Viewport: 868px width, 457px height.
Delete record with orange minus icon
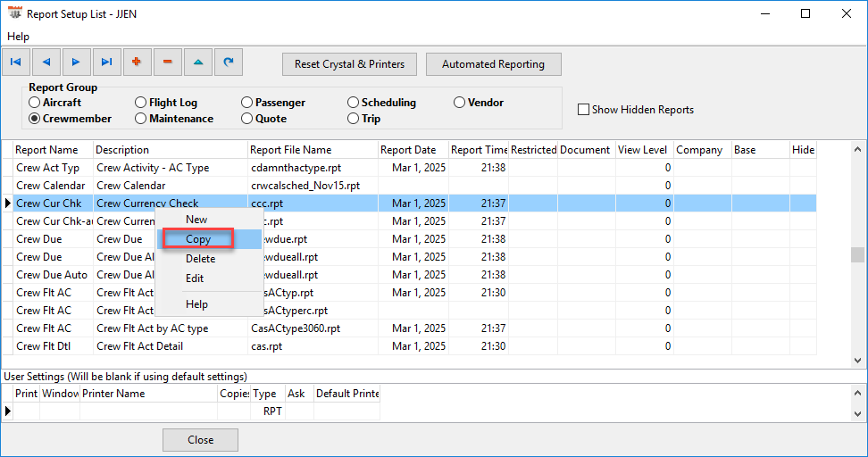click(x=168, y=62)
